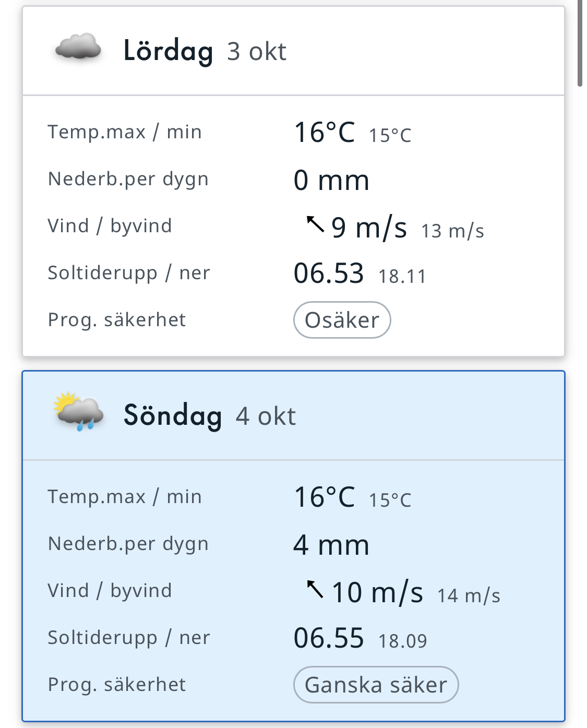Click Söndag's 14 m/s gust value
The image size is (587, 728).
click(x=469, y=595)
